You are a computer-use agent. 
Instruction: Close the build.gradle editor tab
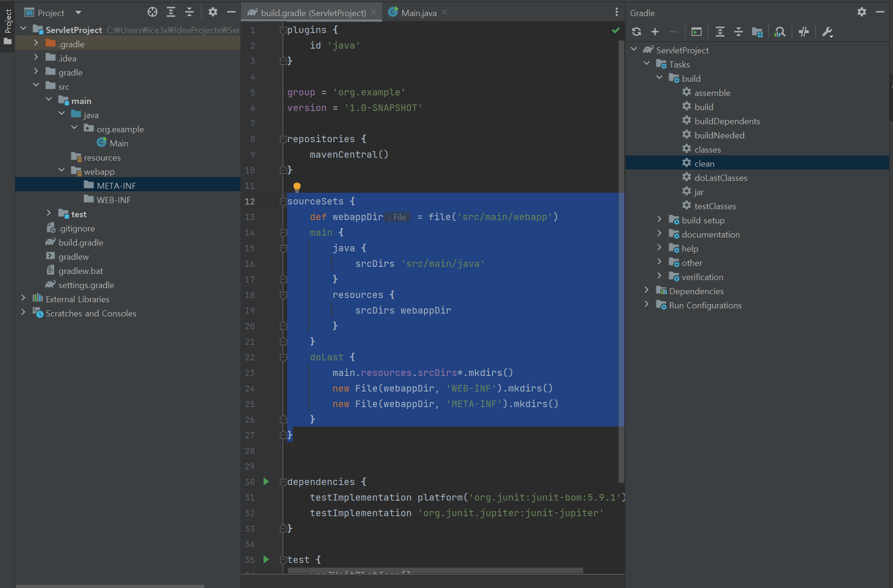click(374, 12)
